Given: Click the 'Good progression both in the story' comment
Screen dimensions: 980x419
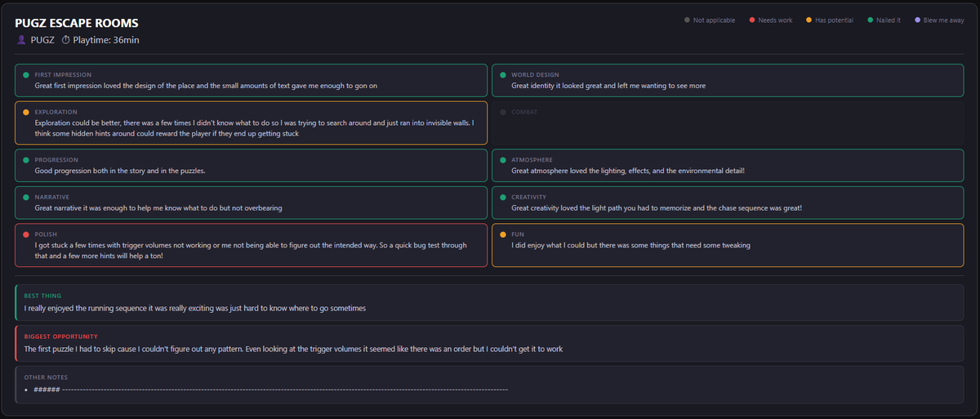Looking at the screenshot, I should [120, 171].
